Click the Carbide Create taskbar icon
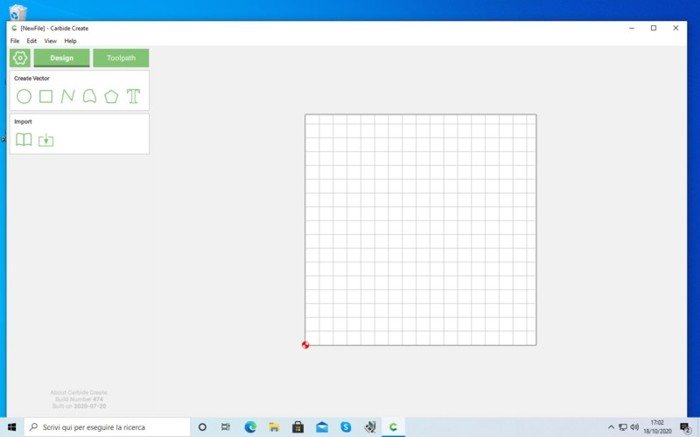The height and width of the screenshot is (437, 700). point(393,427)
